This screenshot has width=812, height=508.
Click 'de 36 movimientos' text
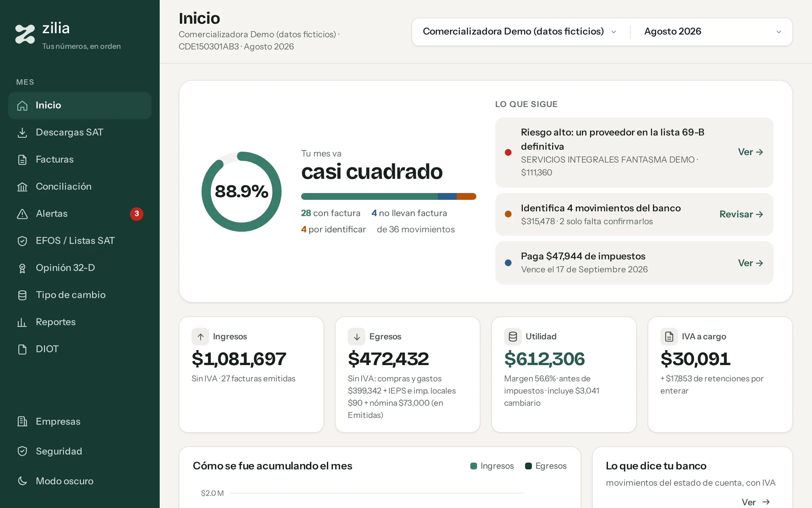(416, 229)
